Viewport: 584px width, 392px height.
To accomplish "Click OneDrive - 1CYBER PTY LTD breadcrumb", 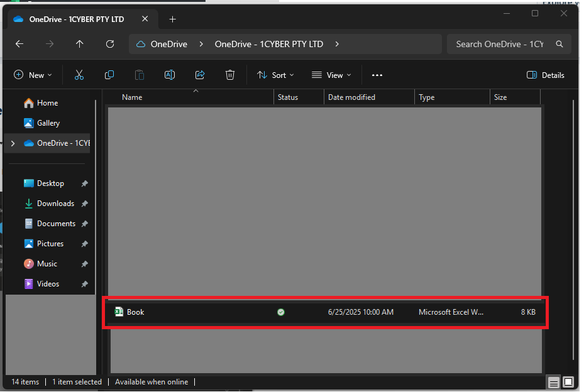I will [x=268, y=44].
